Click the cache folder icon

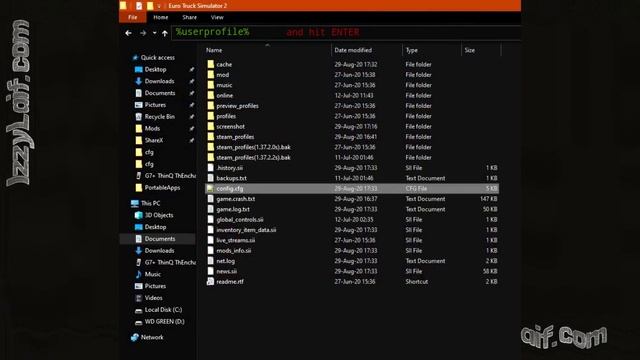click(x=211, y=64)
